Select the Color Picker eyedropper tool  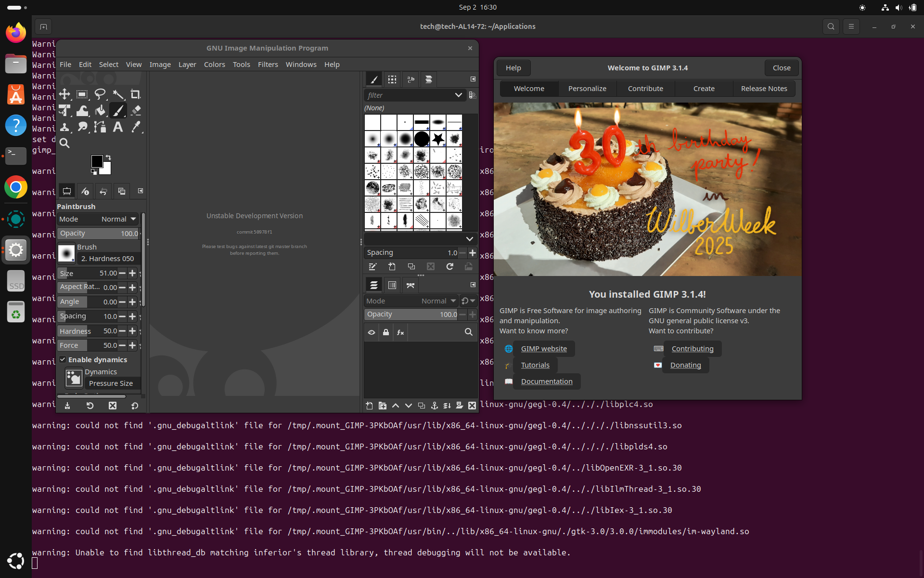pos(136,127)
